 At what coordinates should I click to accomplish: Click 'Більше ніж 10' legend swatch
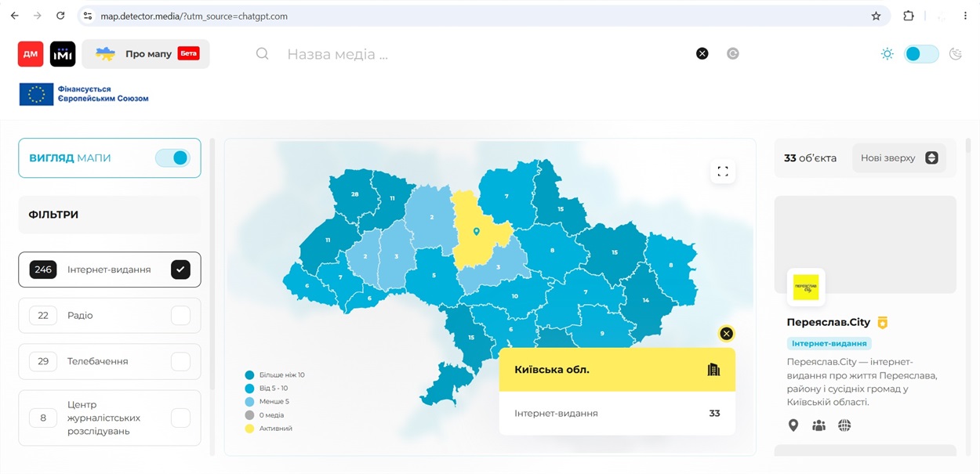[x=249, y=375]
